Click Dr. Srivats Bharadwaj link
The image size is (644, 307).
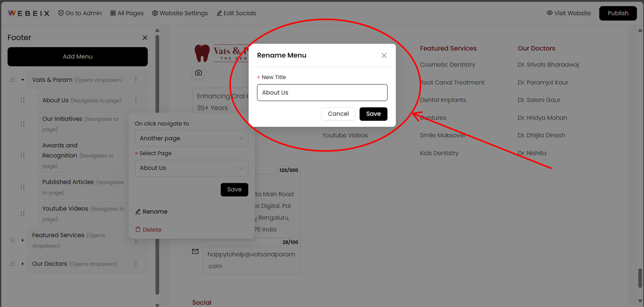[x=548, y=65]
